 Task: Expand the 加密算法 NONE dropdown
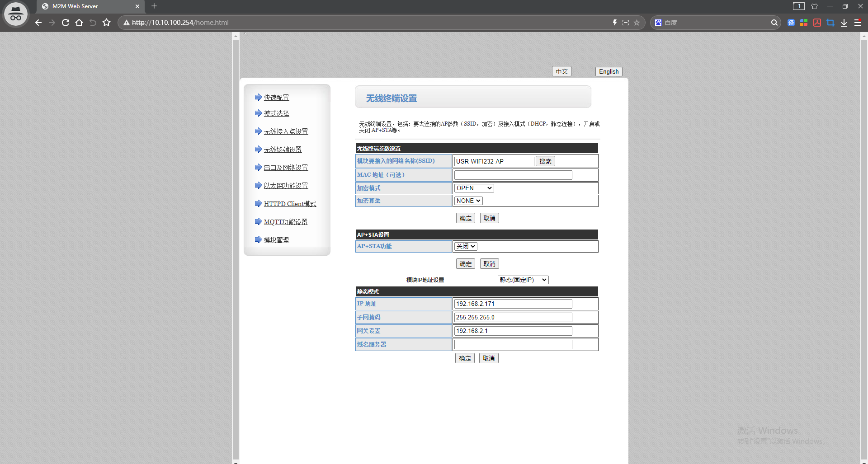click(468, 201)
